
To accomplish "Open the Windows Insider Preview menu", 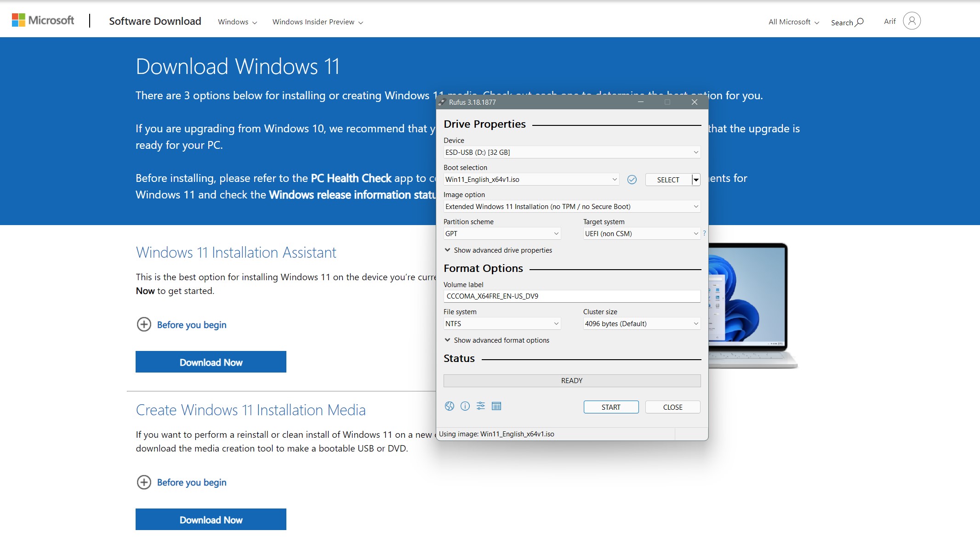I will tap(316, 22).
